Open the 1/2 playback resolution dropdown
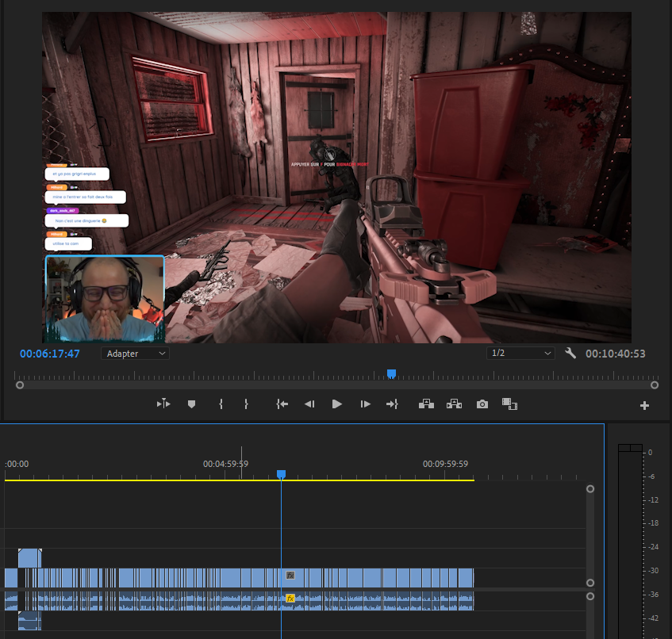672x639 pixels. click(x=520, y=354)
